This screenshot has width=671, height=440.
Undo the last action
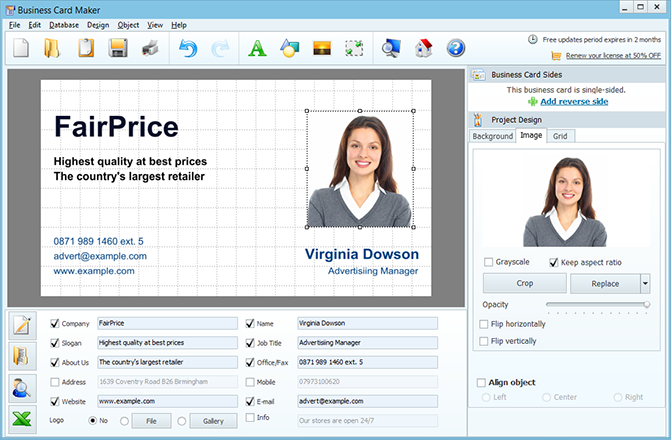(x=188, y=48)
